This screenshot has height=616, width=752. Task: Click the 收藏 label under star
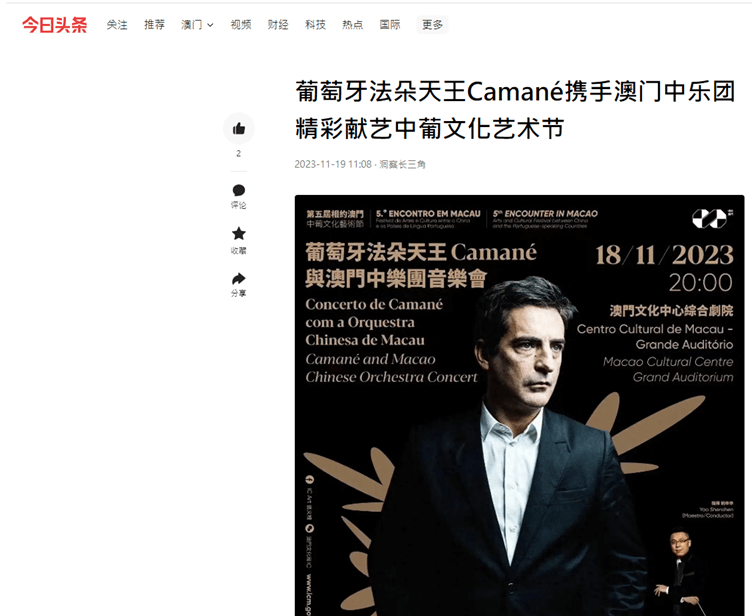[239, 250]
